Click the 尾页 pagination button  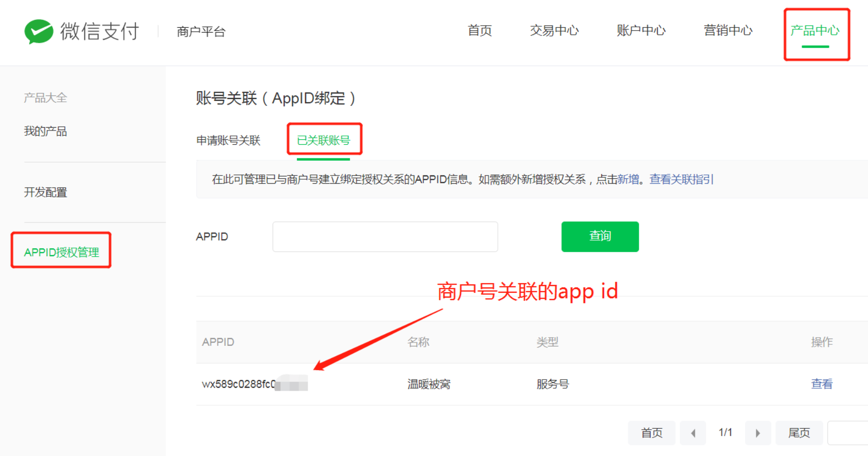[799, 433]
